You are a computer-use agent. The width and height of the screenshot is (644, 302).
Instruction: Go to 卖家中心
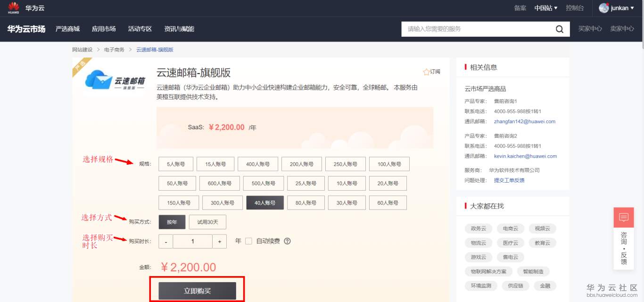click(x=622, y=29)
